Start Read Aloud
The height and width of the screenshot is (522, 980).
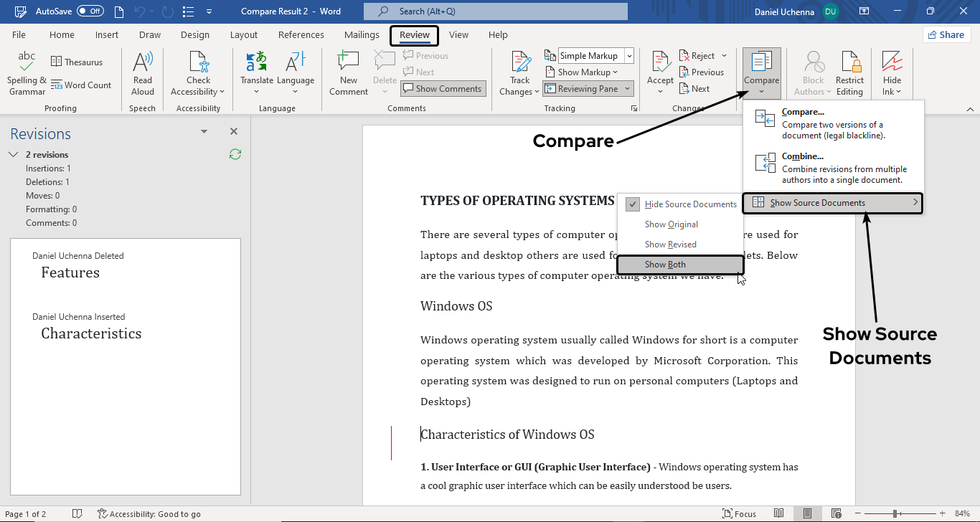[142, 72]
